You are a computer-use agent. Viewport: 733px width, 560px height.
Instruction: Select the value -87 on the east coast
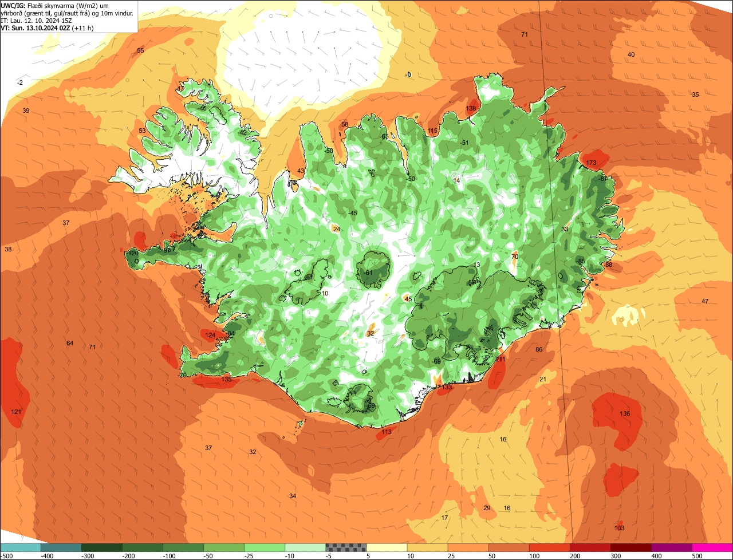[x=603, y=179]
